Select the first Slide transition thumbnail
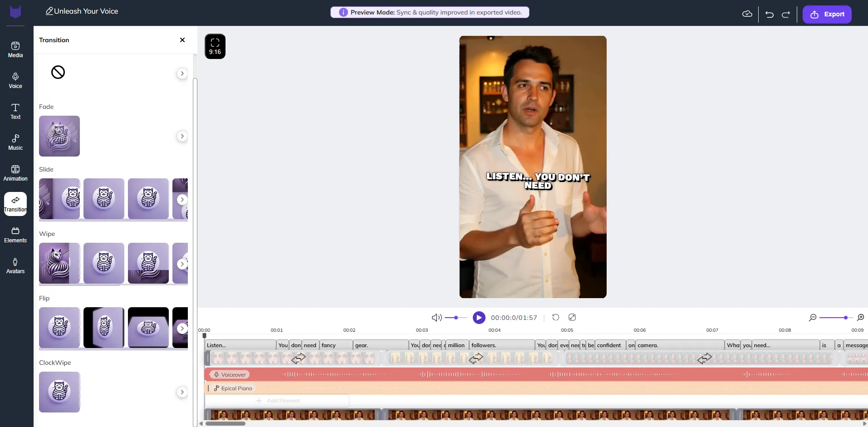This screenshot has width=868, height=427. coord(59,199)
